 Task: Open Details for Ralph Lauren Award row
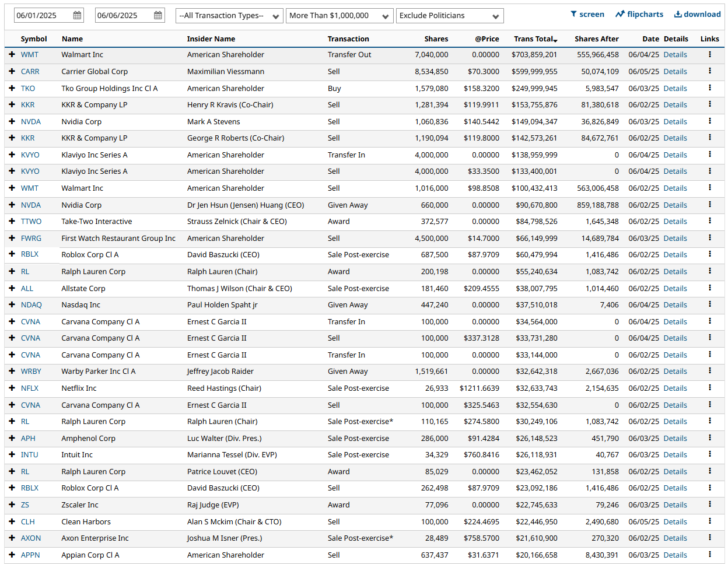(675, 271)
